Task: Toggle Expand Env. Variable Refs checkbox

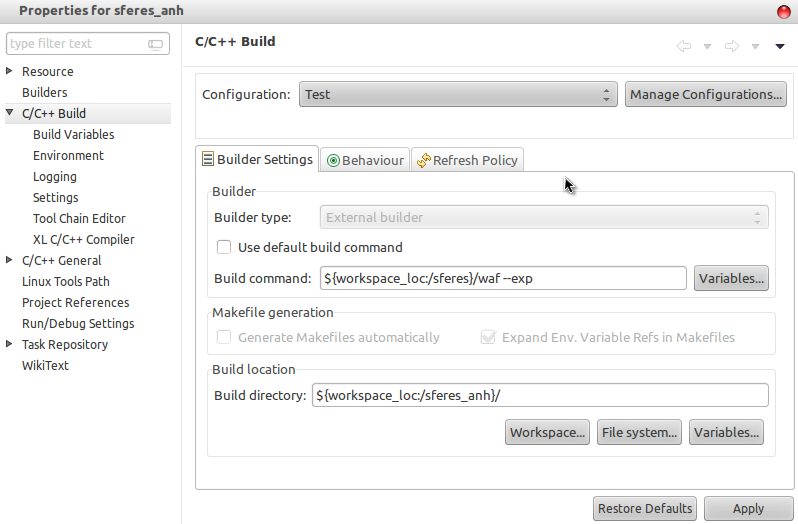Action: point(488,337)
